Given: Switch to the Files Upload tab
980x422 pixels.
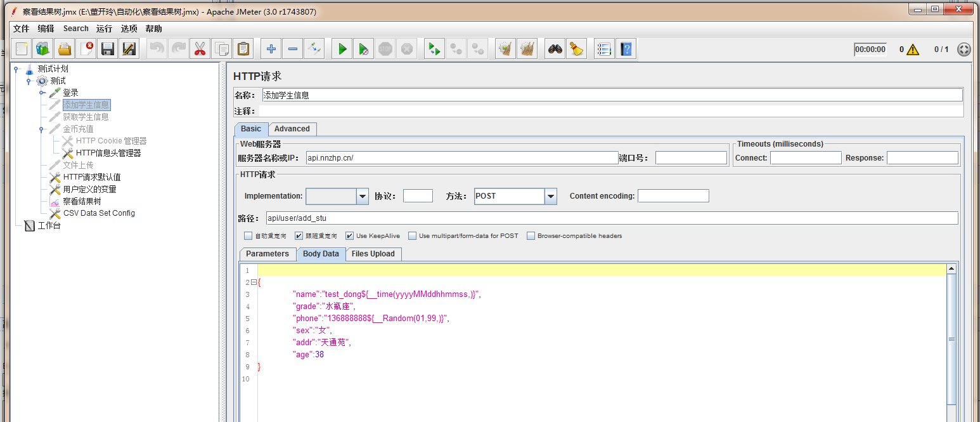Looking at the screenshot, I should coord(373,254).
